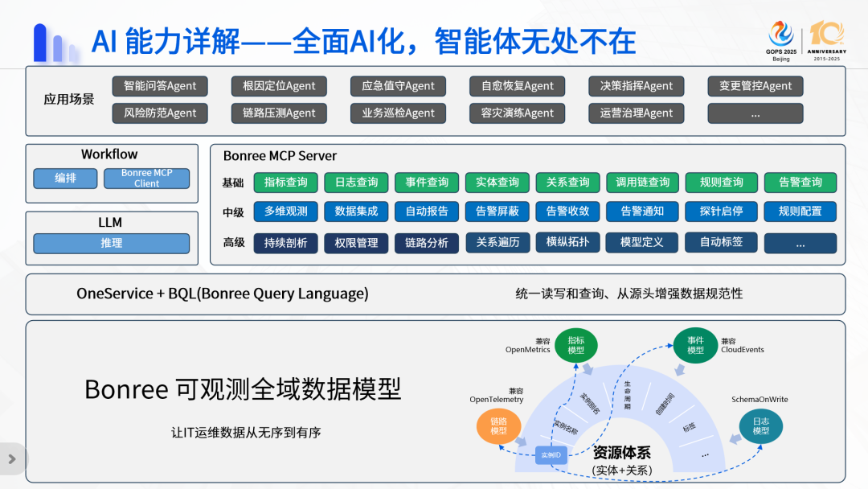Select the green 告警查询 box
The height and width of the screenshot is (489, 868).
(x=800, y=183)
